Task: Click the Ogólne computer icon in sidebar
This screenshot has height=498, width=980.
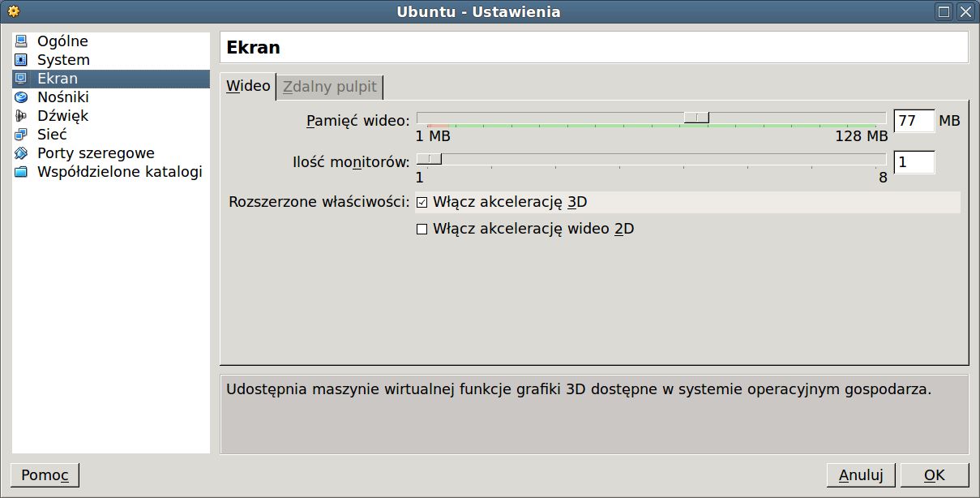Action: pos(21,41)
